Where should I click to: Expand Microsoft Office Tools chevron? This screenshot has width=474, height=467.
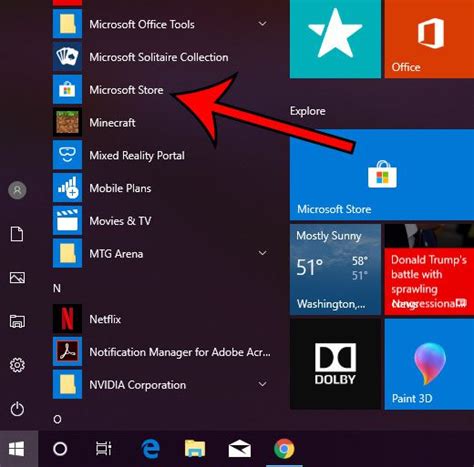[x=263, y=24]
